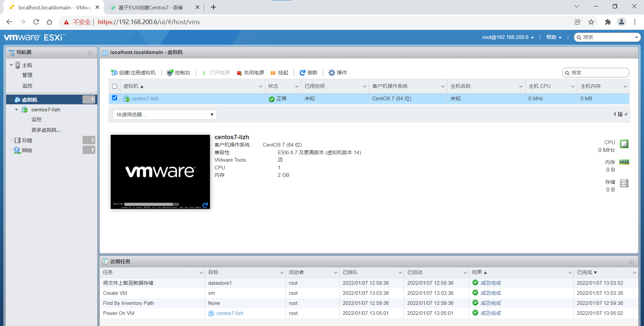Image resolution: width=644 pixels, height=326 pixels.
Task: Open the browser extensions puzzle icon
Action: (x=608, y=22)
